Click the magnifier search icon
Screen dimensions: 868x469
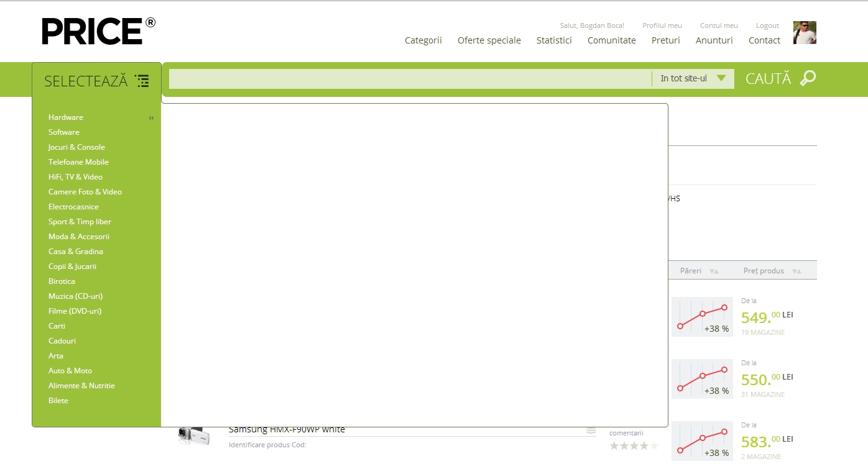808,79
